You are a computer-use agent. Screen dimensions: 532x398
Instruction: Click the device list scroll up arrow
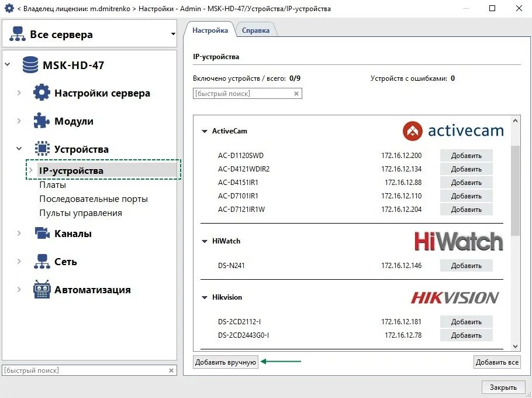click(515, 121)
